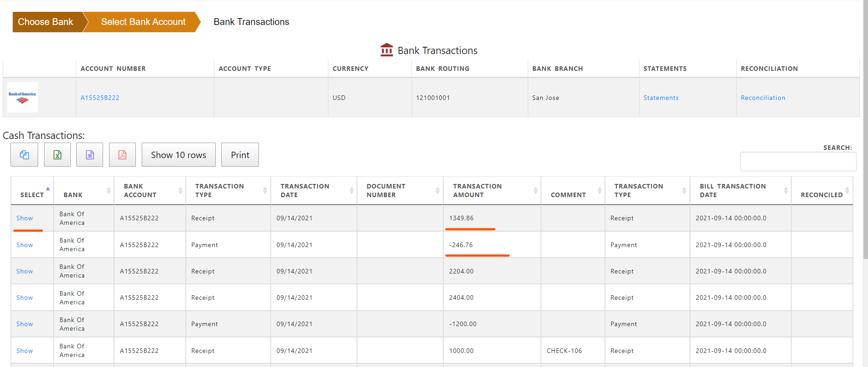Open the Reconciliation link

tap(763, 98)
